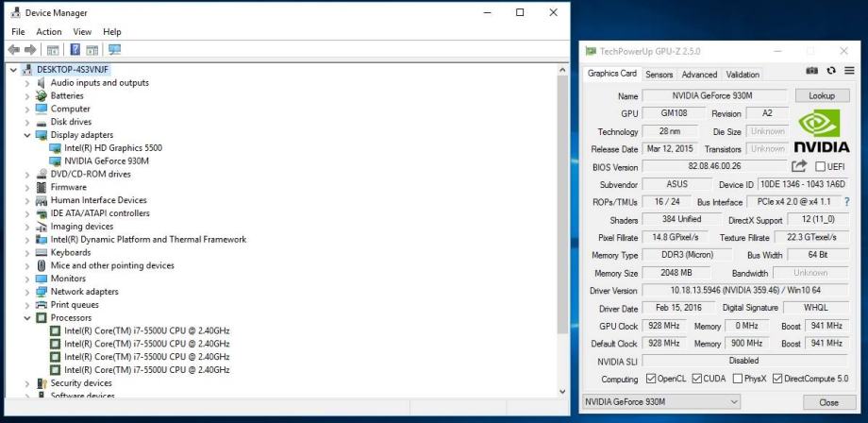868x423 pixels.
Task: Click the GPU-Z refresh icon
Action: pyautogui.click(x=831, y=71)
